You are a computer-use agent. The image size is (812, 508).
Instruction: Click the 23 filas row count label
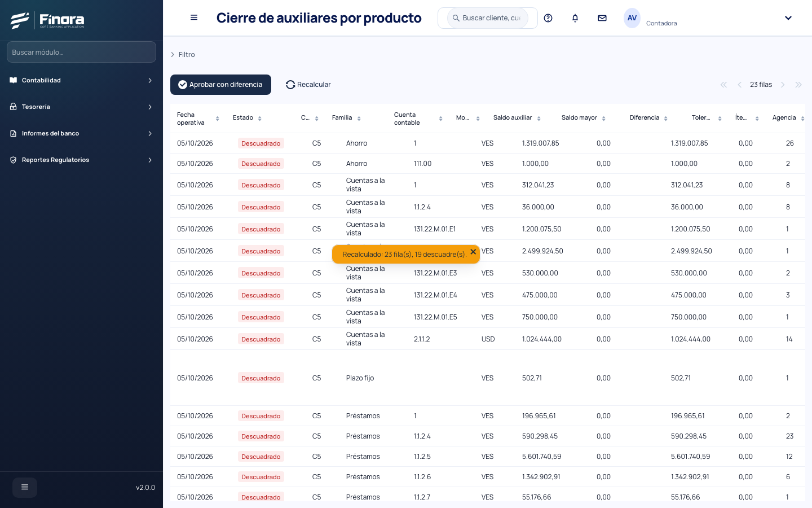click(x=761, y=85)
